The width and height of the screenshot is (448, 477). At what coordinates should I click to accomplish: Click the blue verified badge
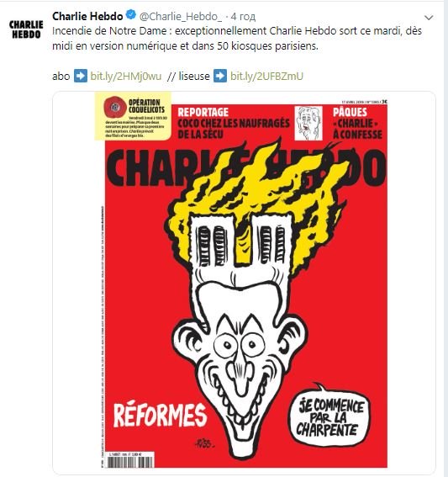[x=131, y=15]
